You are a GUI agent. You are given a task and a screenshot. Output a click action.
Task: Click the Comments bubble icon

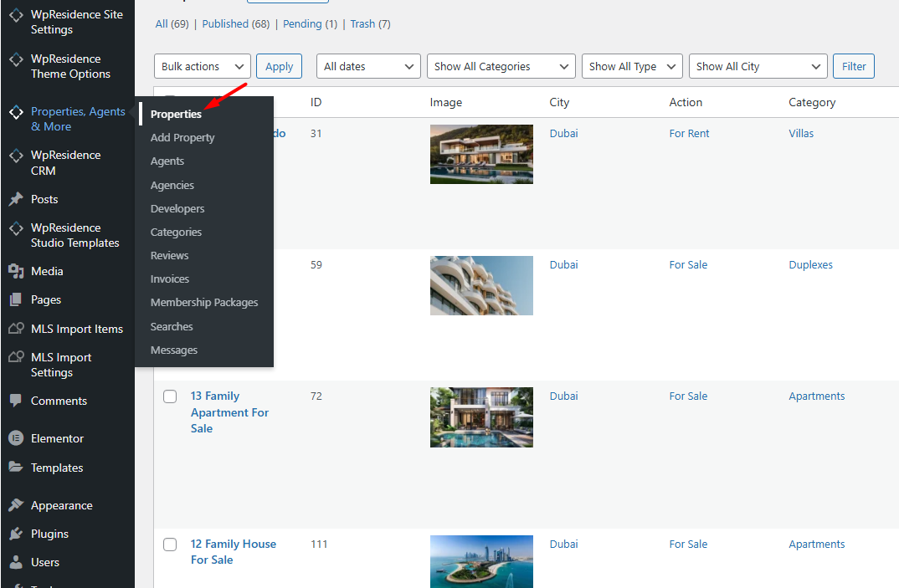[x=15, y=401]
